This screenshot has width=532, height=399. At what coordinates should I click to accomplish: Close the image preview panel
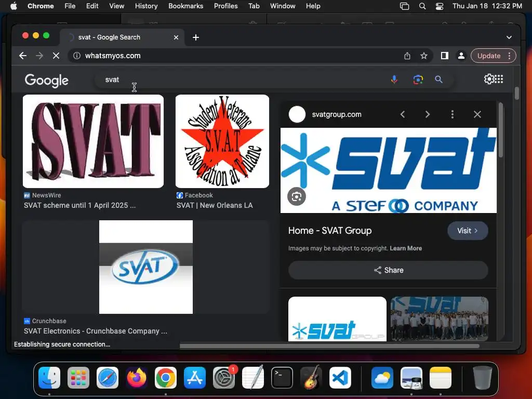(x=477, y=114)
